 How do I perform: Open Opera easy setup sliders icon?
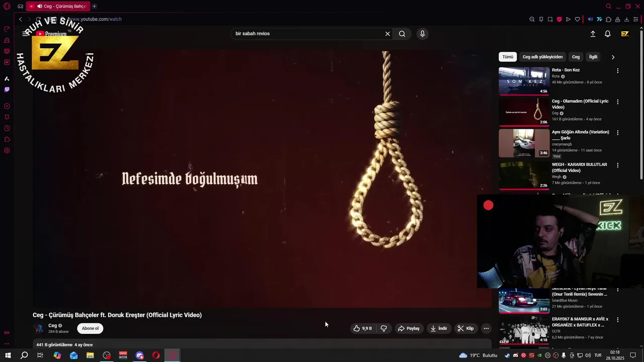635,19
